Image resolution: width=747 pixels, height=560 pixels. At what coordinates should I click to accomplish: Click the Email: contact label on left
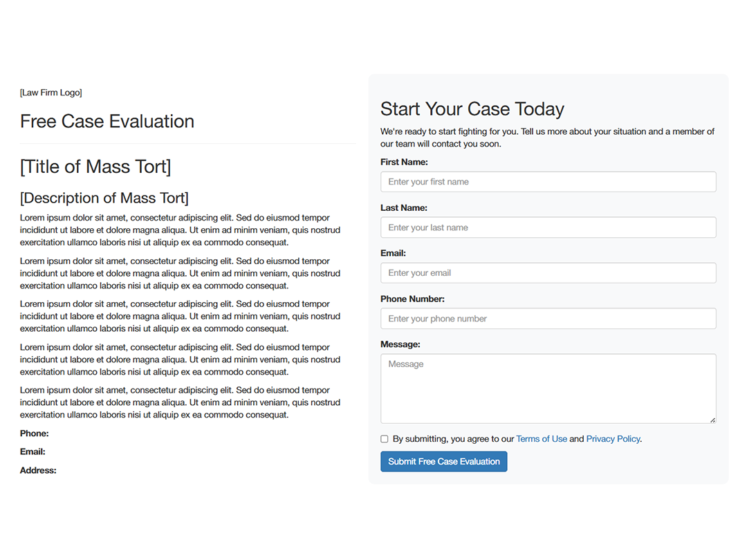[33, 452]
